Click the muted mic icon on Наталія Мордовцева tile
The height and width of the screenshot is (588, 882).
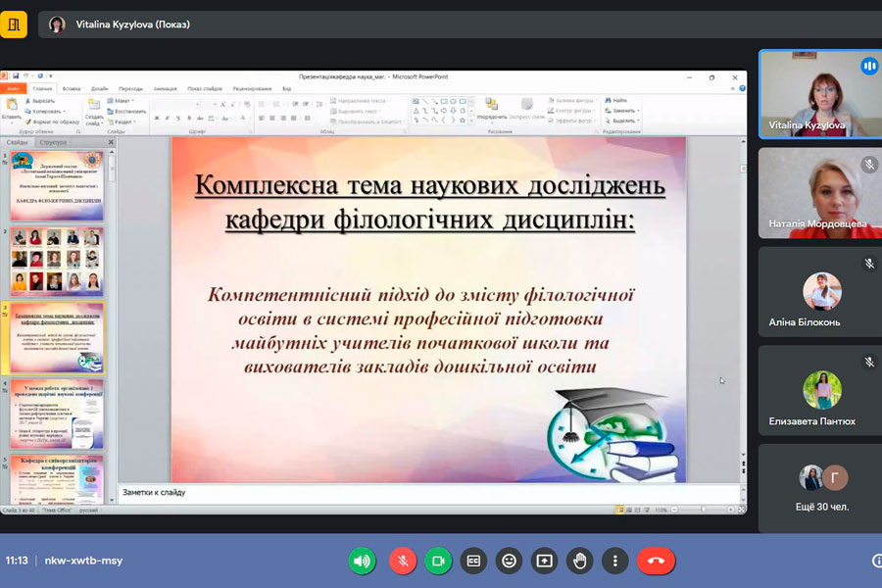coord(868,165)
